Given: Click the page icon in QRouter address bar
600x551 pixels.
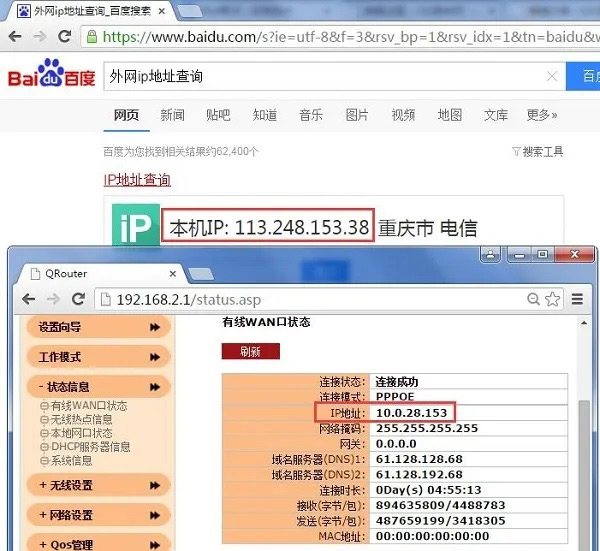Looking at the screenshot, I should tap(106, 300).
